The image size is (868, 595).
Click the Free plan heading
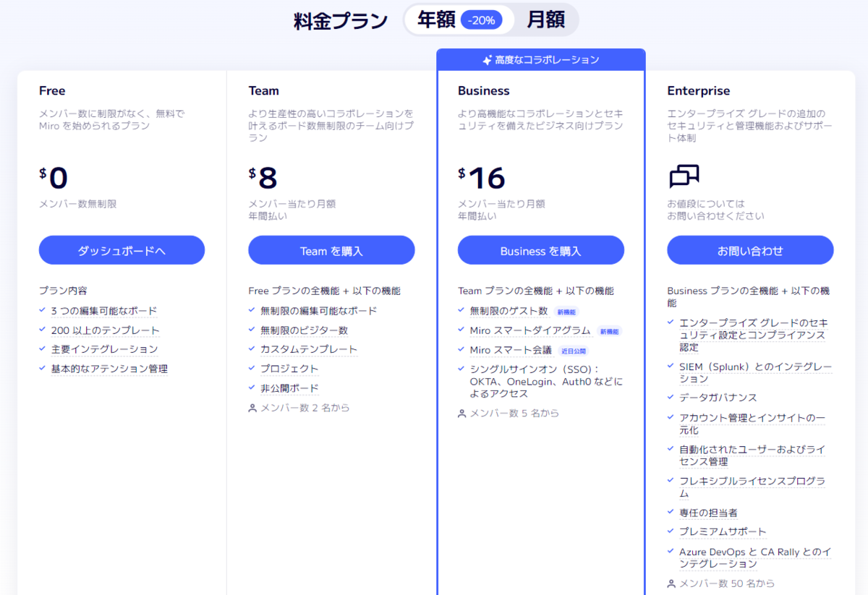click(52, 91)
